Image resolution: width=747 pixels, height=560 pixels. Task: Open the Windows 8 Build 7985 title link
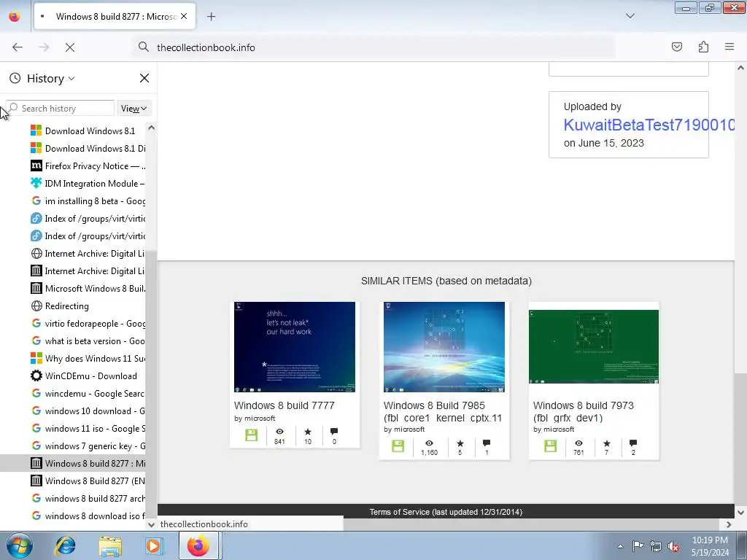pos(443,412)
